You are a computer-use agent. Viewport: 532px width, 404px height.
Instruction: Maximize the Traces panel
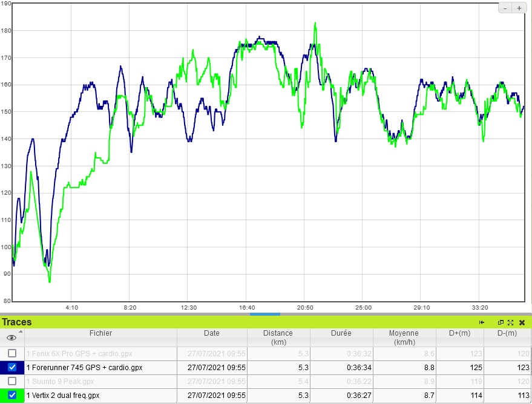point(511,322)
